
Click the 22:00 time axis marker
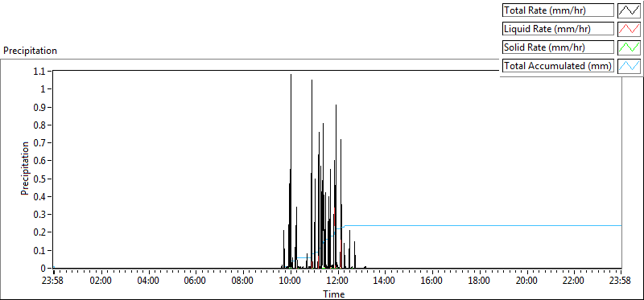[x=573, y=282]
